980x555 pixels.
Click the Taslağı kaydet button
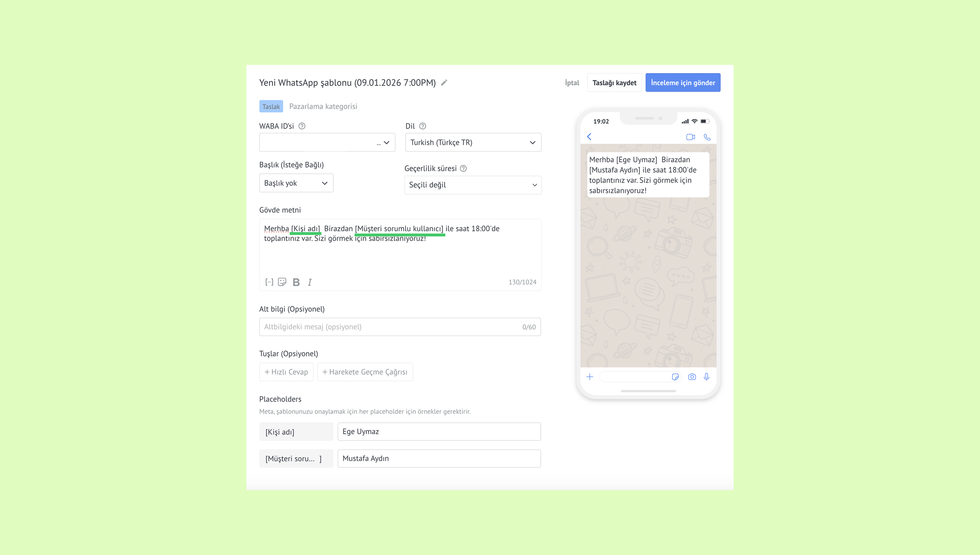click(614, 83)
